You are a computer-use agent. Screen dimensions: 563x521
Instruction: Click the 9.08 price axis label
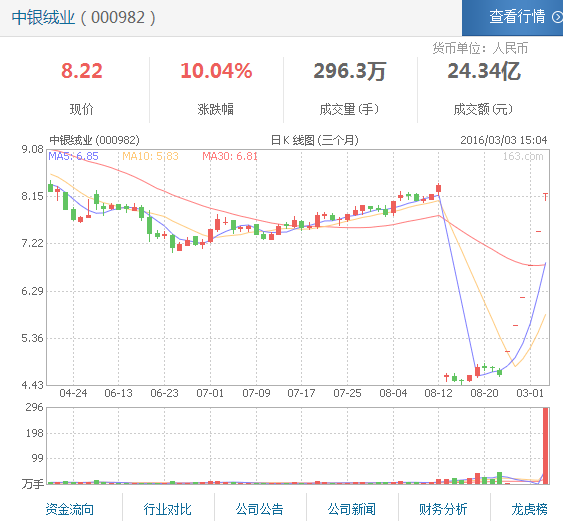(x=32, y=149)
